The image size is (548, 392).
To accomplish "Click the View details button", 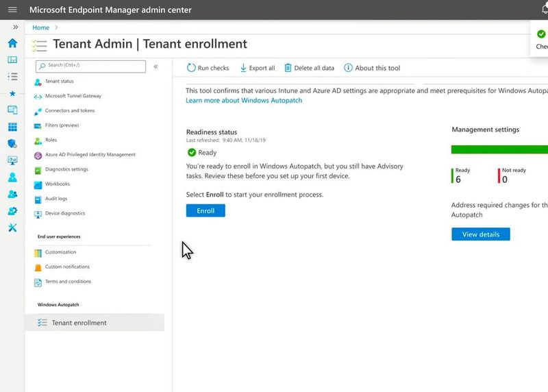I will click(x=480, y=234).
